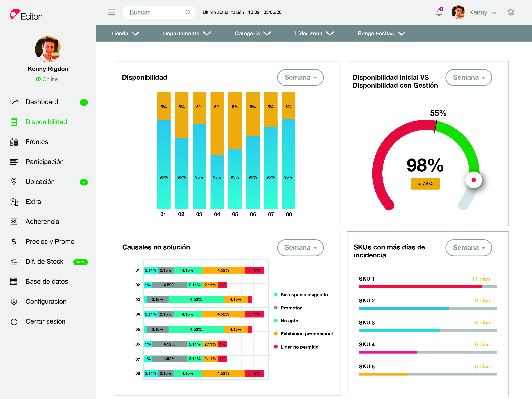Click the settings gear icon in header

point(511,12)
